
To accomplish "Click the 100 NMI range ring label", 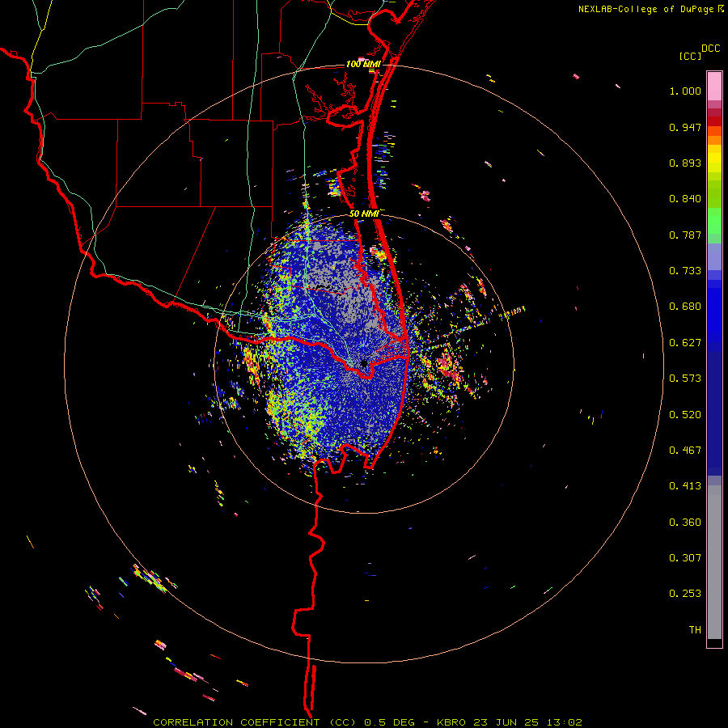I will pyautogui.click(x=363, y=64).
